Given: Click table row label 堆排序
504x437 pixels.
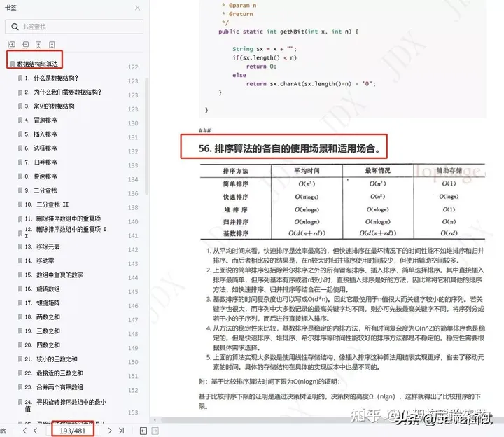Looking at the screenshot, I should (236, 209).
